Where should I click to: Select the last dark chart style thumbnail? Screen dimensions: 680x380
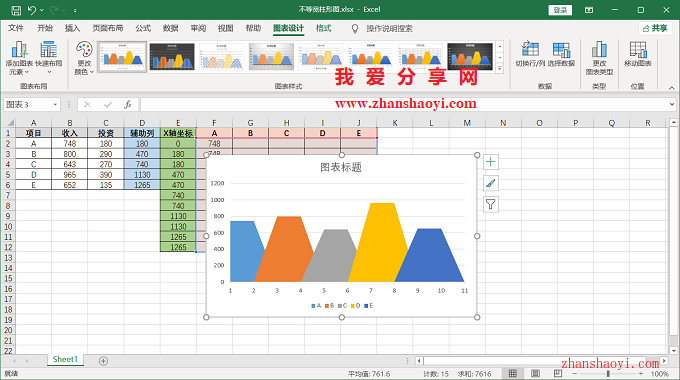click(x=470, y=56)
